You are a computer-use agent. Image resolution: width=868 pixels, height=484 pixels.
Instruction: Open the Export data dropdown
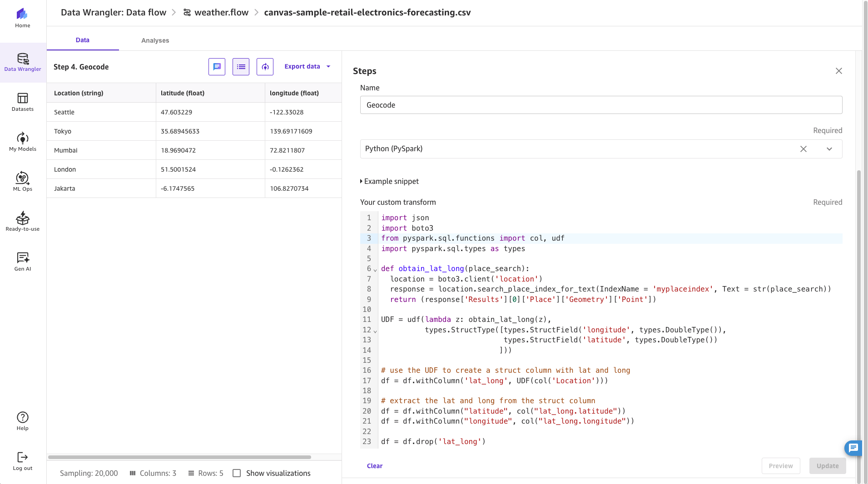pos(308,66)
